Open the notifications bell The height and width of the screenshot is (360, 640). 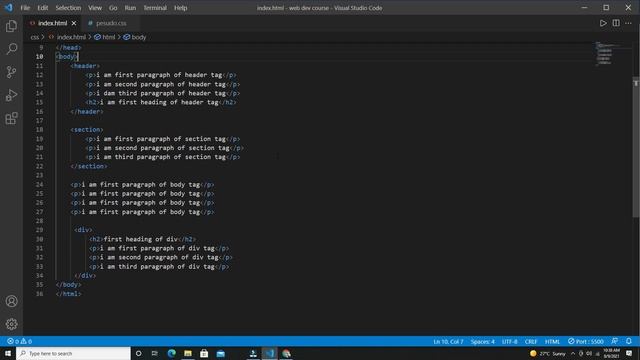[x=629, y=341]
